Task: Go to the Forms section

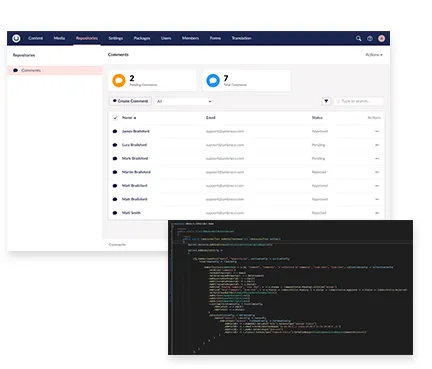Action: (x=215, y=38)
